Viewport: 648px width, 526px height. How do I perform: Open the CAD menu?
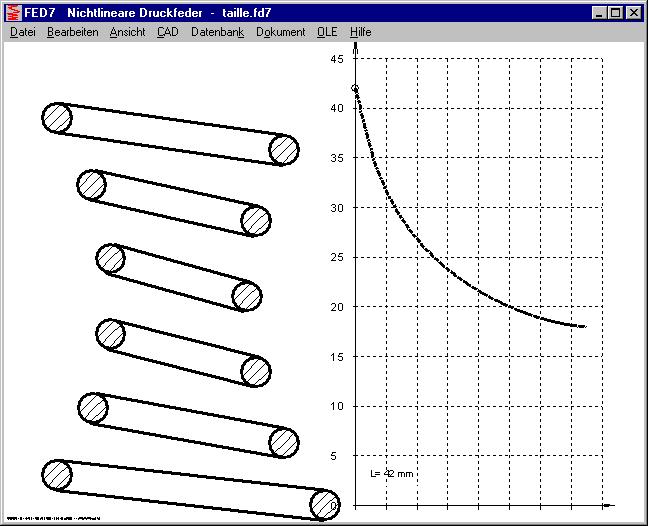click(167, 32)
